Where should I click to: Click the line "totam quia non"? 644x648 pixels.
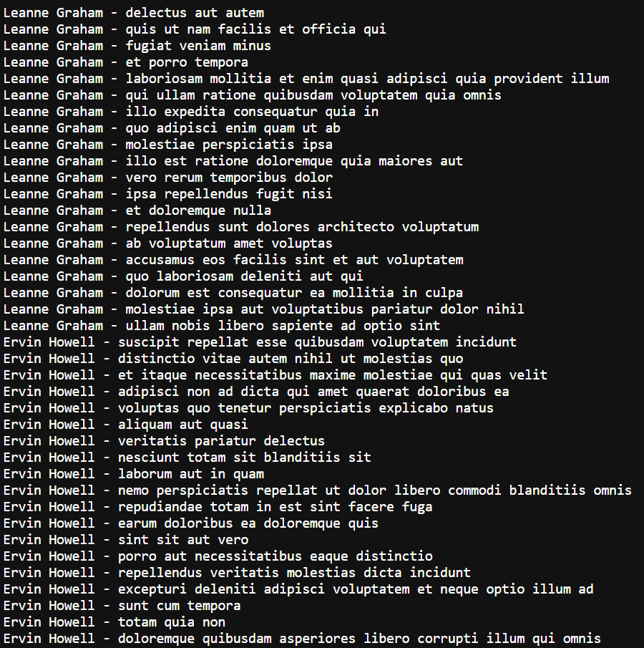pyautogui.click(x=172, y=622)
